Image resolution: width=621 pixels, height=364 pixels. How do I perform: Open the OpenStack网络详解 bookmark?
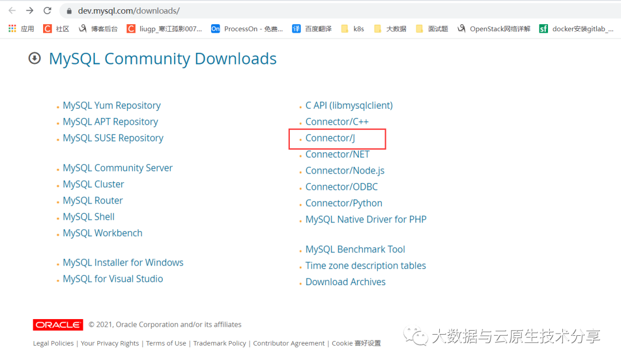pyautogui.click(x=494, y=29)
